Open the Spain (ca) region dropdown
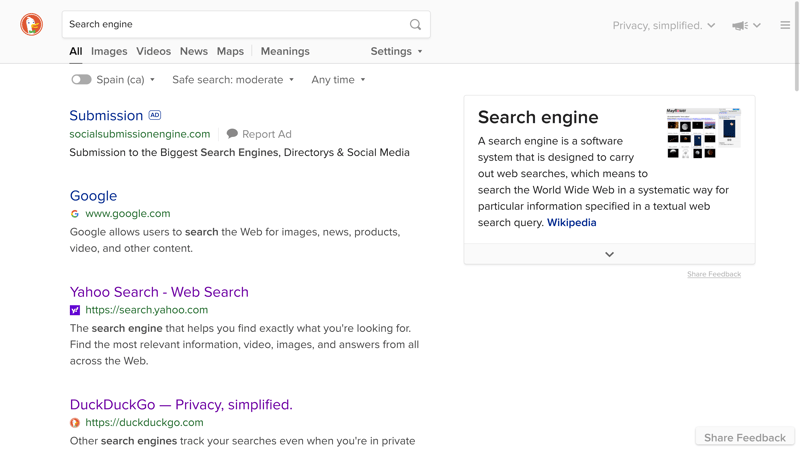The height and width of the screenshot is (450, 800). (126, 80)
